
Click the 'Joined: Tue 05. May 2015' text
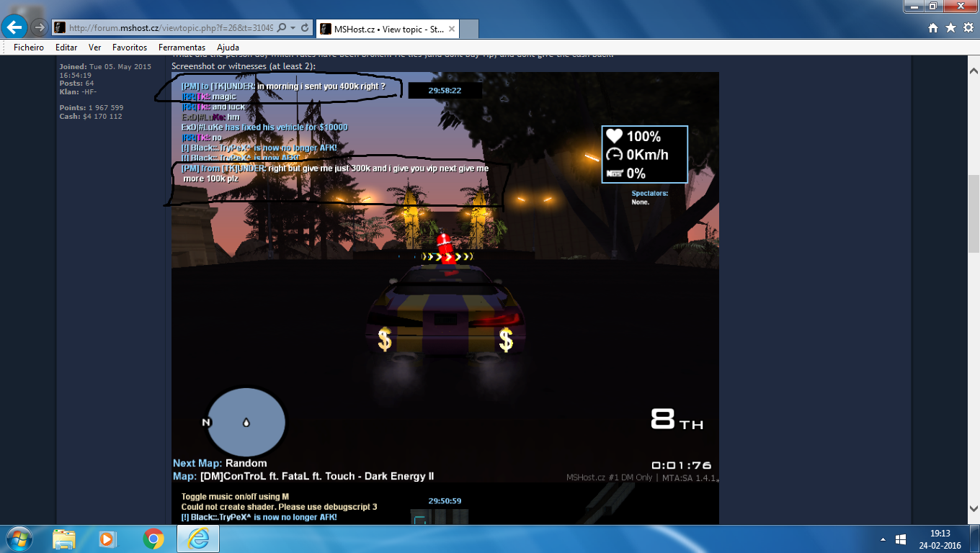coord(105,71)
